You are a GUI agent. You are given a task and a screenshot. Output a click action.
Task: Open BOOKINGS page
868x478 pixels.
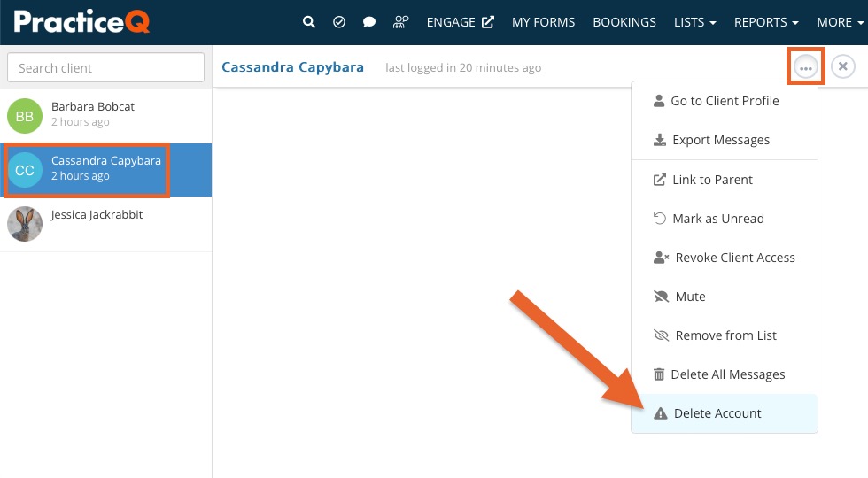(x=624, y=22)
